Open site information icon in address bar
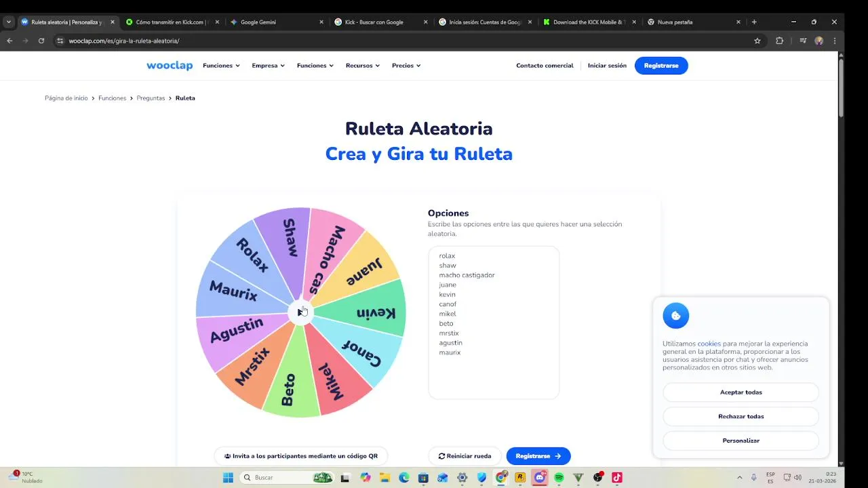 point(60,41)
